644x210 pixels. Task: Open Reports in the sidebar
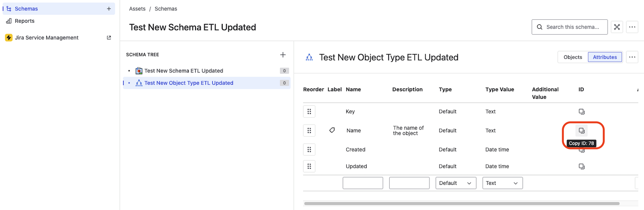(25, 21)
